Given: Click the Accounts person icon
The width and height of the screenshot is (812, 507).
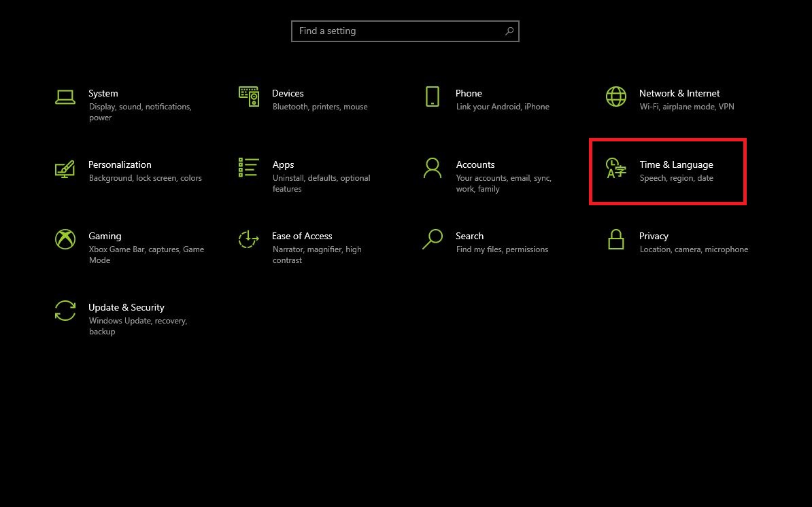Looking at the screenshot, I should coord(433,168).
